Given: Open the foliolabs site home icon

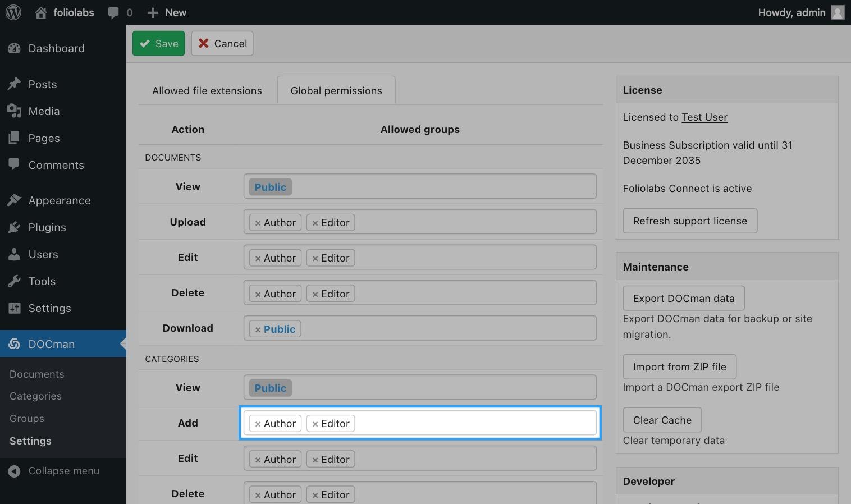Looking at the screenshot, I should [41, 12].
